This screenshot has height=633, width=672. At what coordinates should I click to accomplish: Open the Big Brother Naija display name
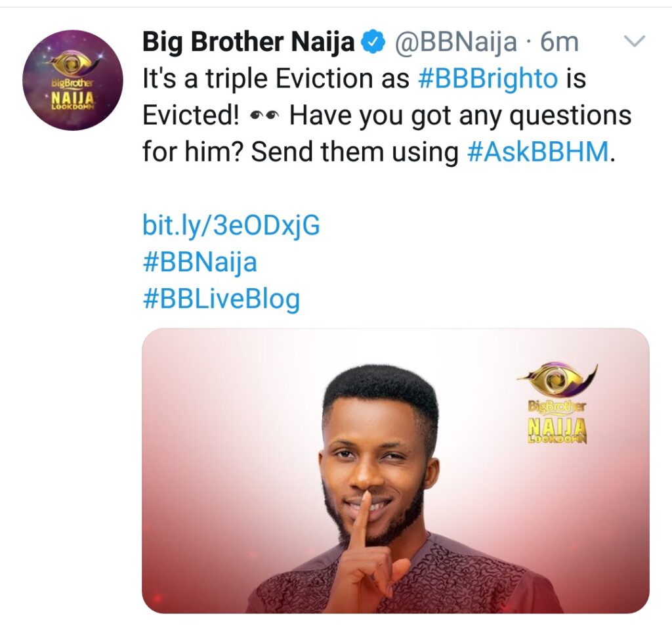tap(249, 42)
